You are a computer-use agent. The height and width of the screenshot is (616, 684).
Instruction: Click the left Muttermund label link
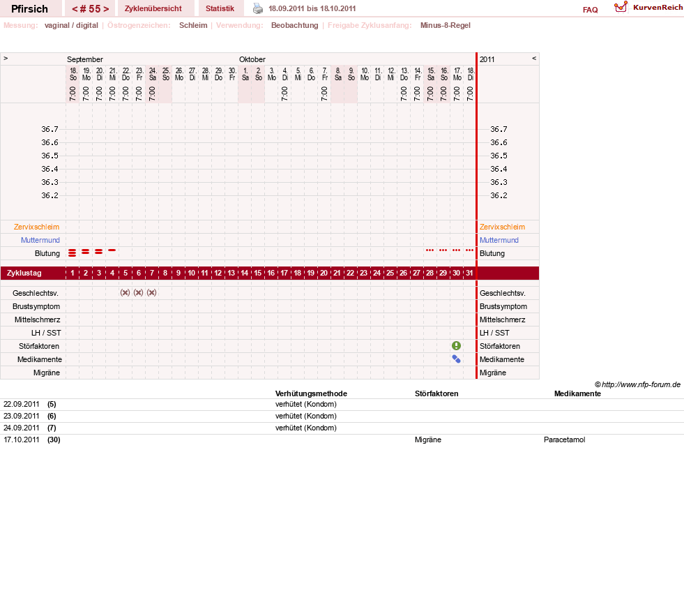click(40, 240)
